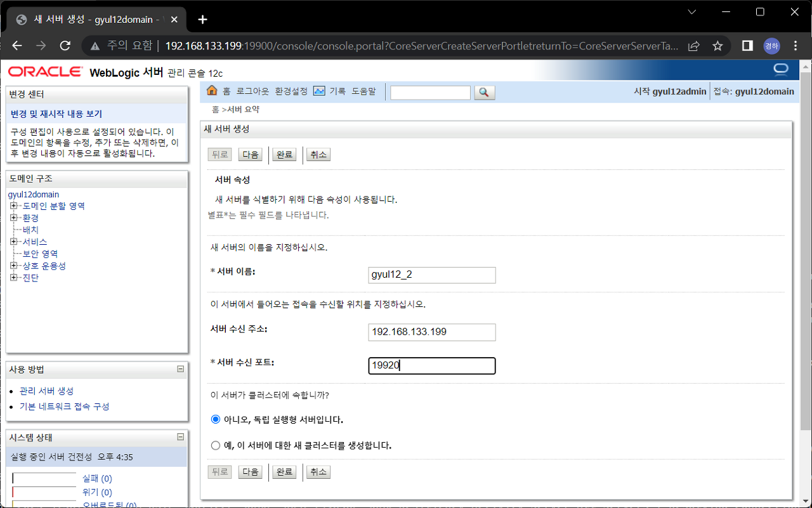The height and width of the screenshot is (508, 812).
Task: Collapse the 사용 방법 panel
Action: (181, 368)
